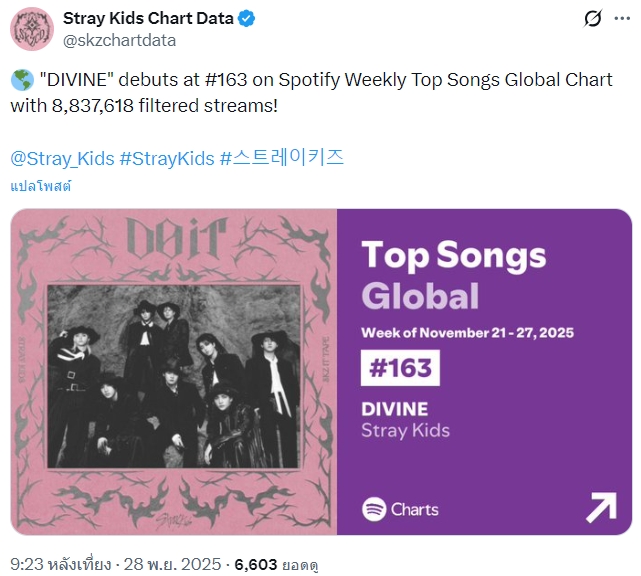Viewport: 641px width, 576px height.
Task: Click the Stray Kids Chart Data profile avatar
Action: [x=31, y=28]
